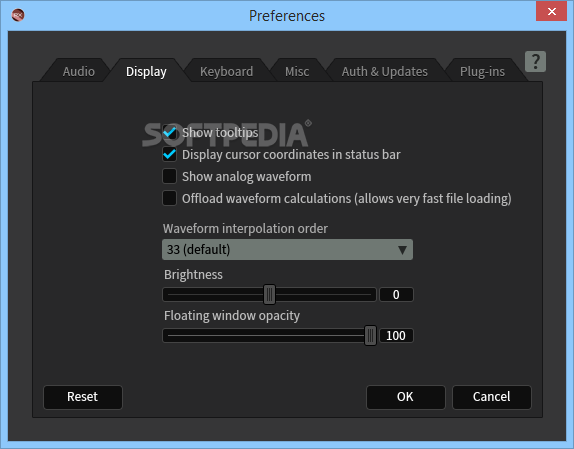Close the Preferences window
The image size is (574, 449).
point(551,11)
